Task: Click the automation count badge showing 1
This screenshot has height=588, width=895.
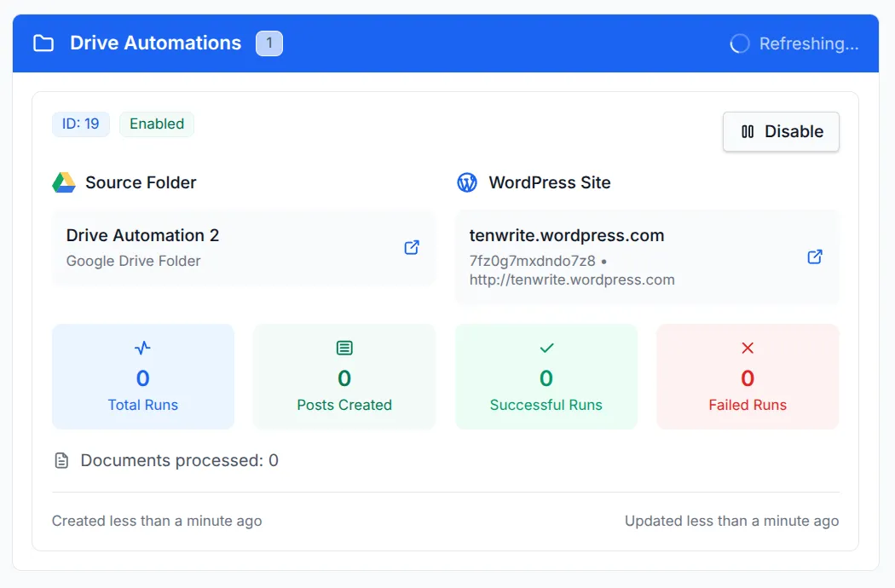Action: [x=269, y=43]
